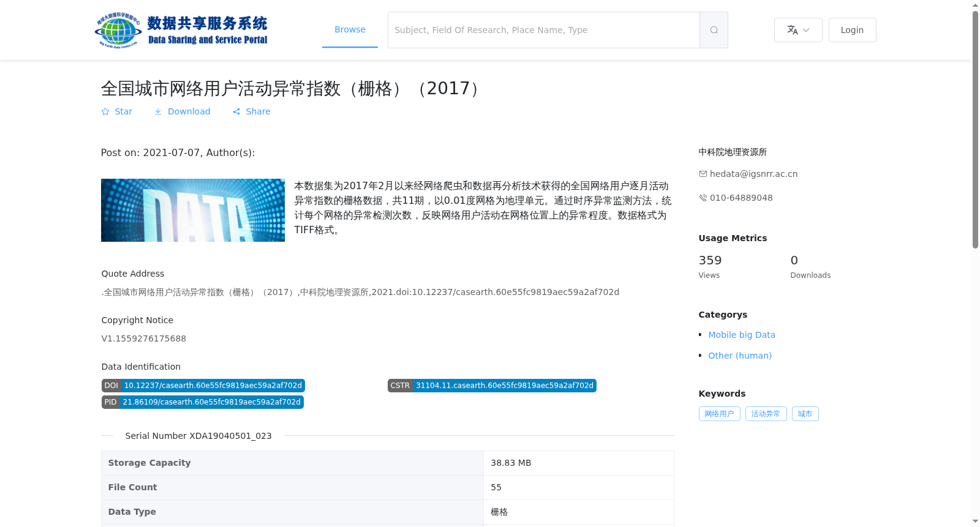980x527 pixels.
Task: Select the copyright version V1.1559276175688
Action: pyautogui.click(x=144, y=338)
